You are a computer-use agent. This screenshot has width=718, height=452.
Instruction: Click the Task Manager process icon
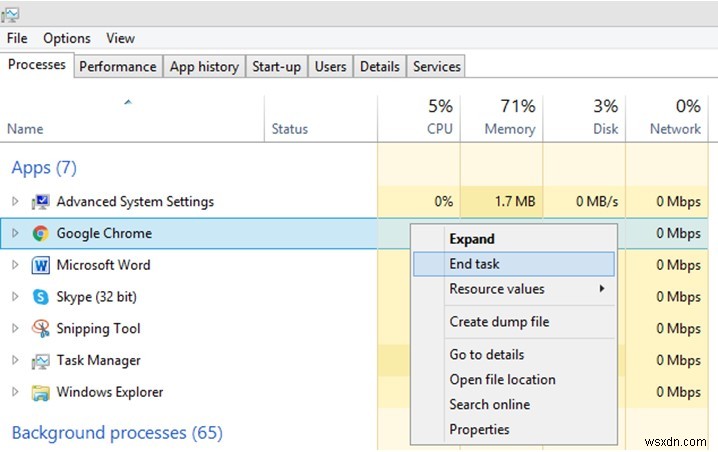pyautogui.click(x=41, y=361)
